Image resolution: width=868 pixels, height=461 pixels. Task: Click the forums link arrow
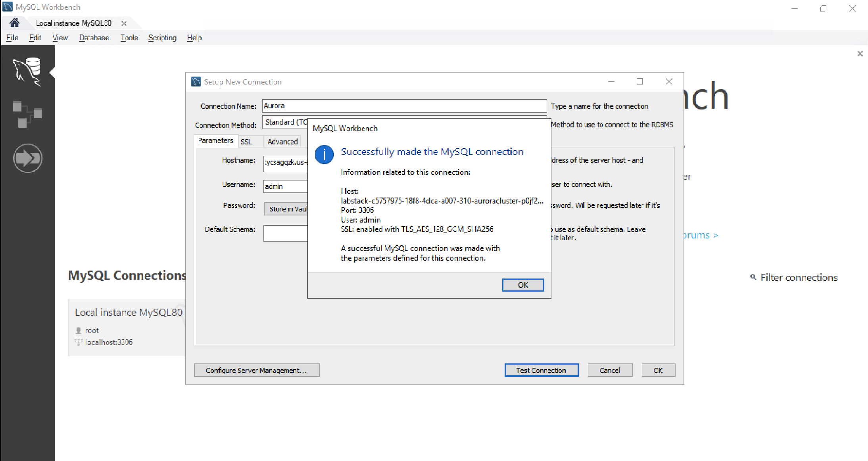716,235
